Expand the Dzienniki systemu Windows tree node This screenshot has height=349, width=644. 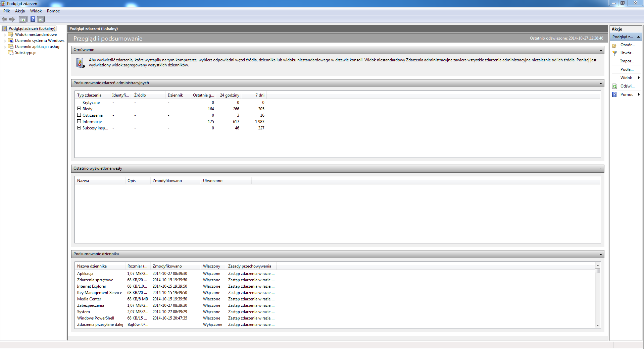click(5, 41)
